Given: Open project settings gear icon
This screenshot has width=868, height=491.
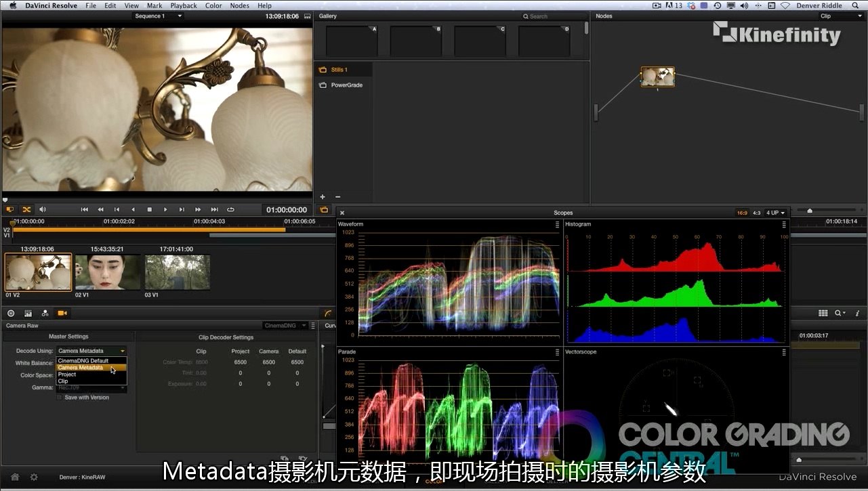Looking at the screenshot, I should [x=34, y=477].
